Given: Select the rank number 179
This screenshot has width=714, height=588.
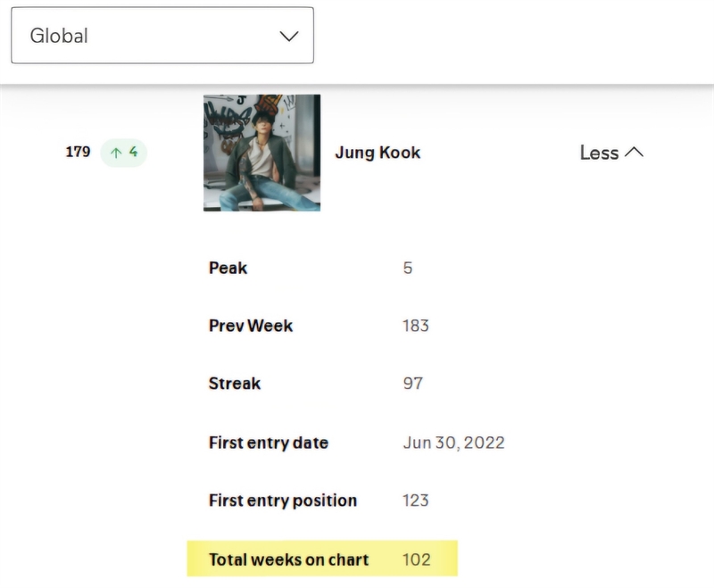Looking at the screenshot, I should (x=78, y=152).
